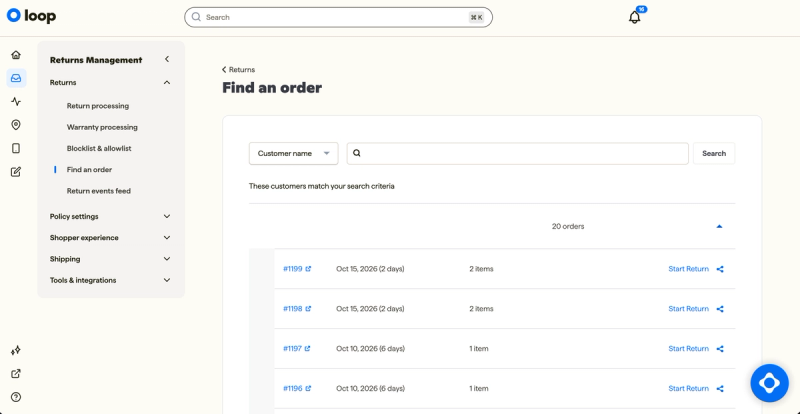Collapse the 20 orders list
The width and height of the screenshot is (800, 414).
tap(719, 226)
